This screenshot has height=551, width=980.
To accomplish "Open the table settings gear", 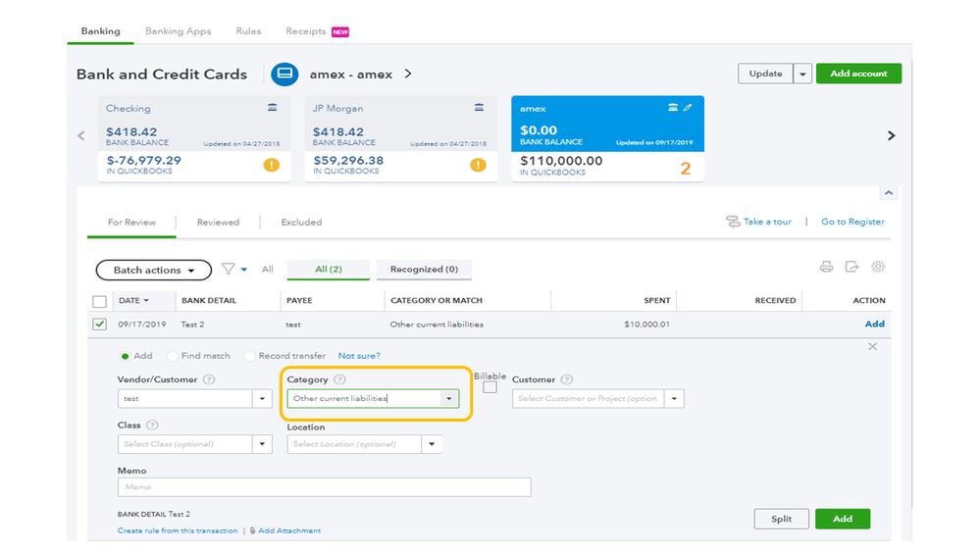I will (x=878, y=267).
